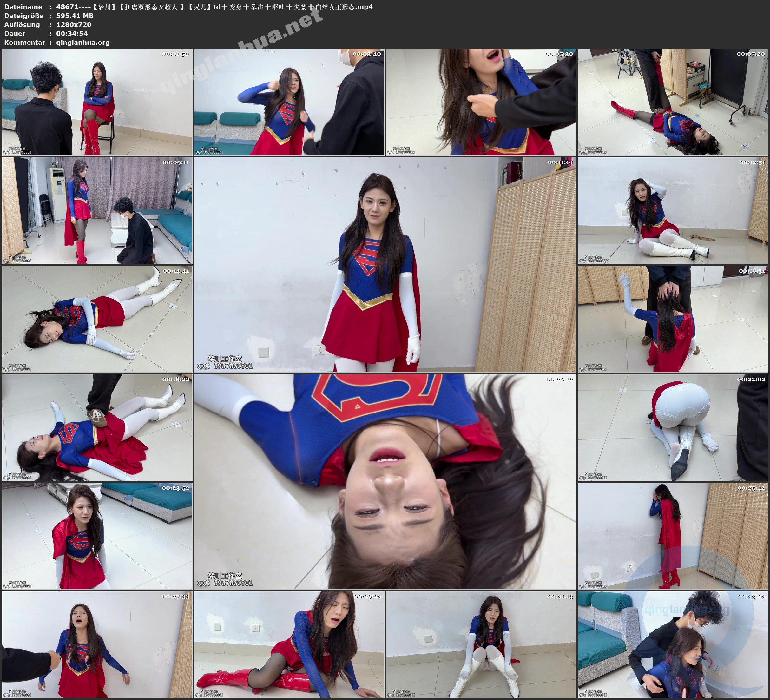Screen dimensions: 770x700
Task: Select the large frame timestamped 00:11:01
Action: pos(385,265)
